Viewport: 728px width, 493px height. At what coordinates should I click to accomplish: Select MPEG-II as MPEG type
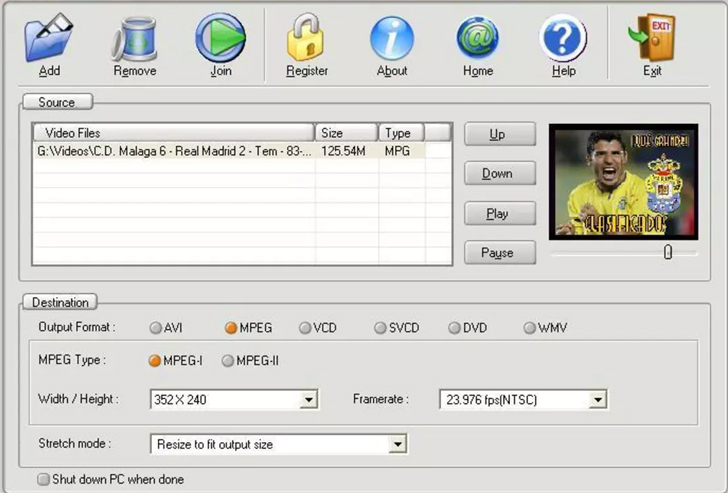pos(228,361)
